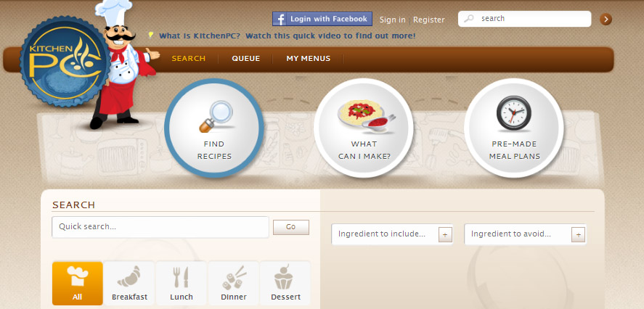Select the Dessert cupcake filter
The width and height of the screenshot is (644, 309).
pyautogui.click(x=285, y=283)
